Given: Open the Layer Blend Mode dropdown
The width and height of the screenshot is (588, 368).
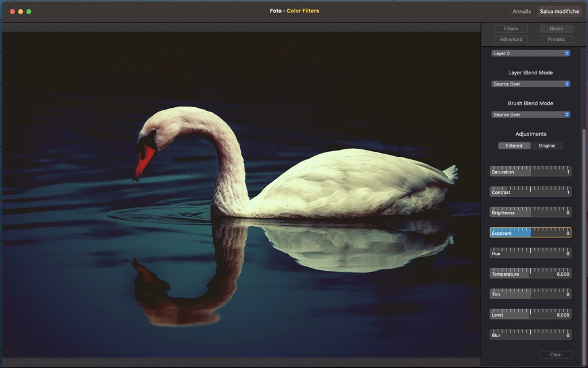Looking at the screenshot, I should 530,84.
